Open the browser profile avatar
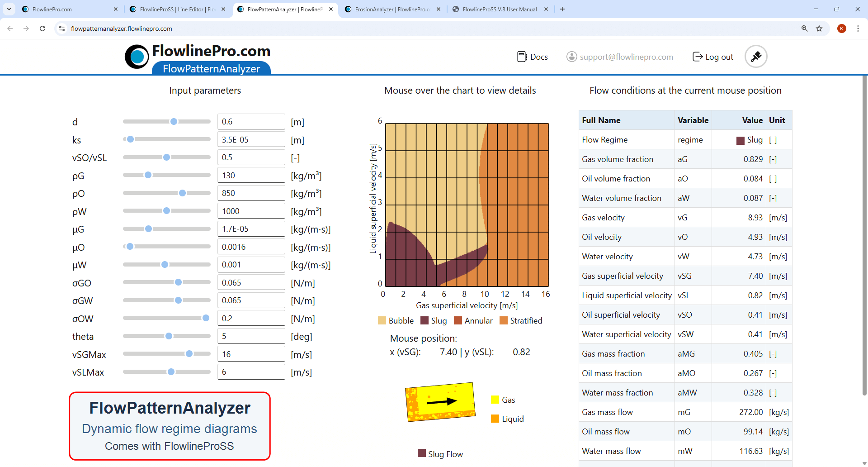The width and height of the screenshot is (868, 467). [x=842, y=28]
